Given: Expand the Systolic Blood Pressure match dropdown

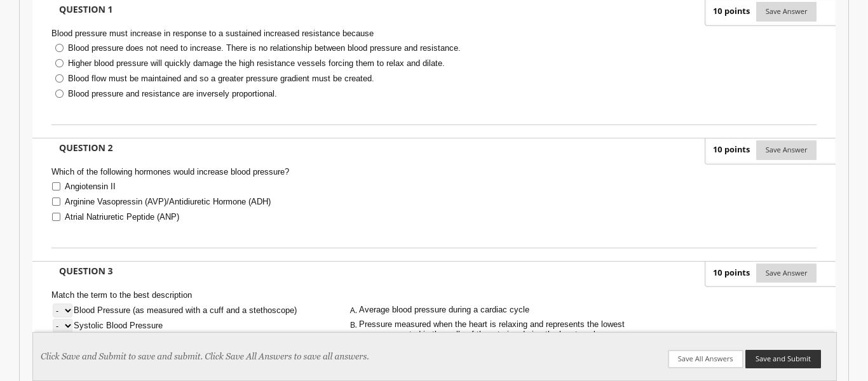Looking at the screenshot, I should (x=63, y=326).
